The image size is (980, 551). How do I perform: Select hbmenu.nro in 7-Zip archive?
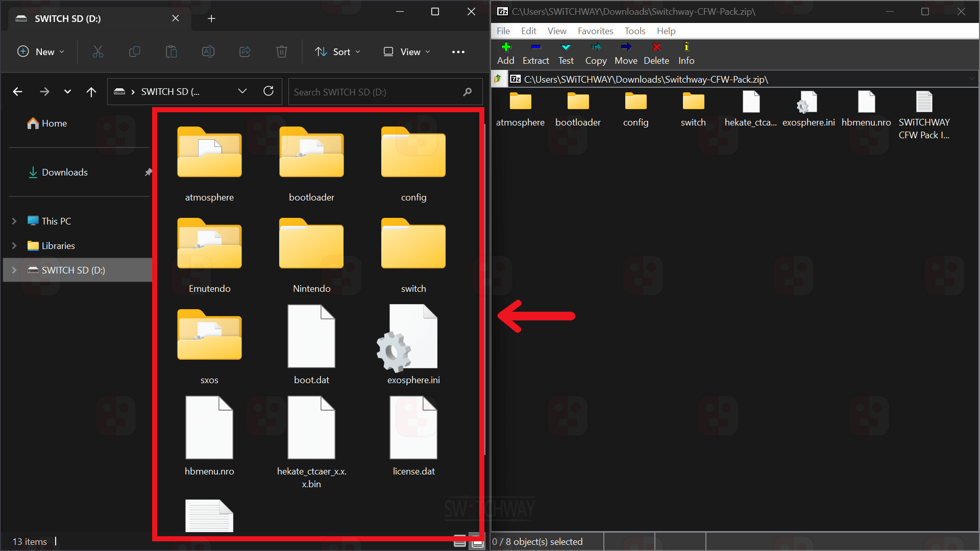tap(866, 109)
